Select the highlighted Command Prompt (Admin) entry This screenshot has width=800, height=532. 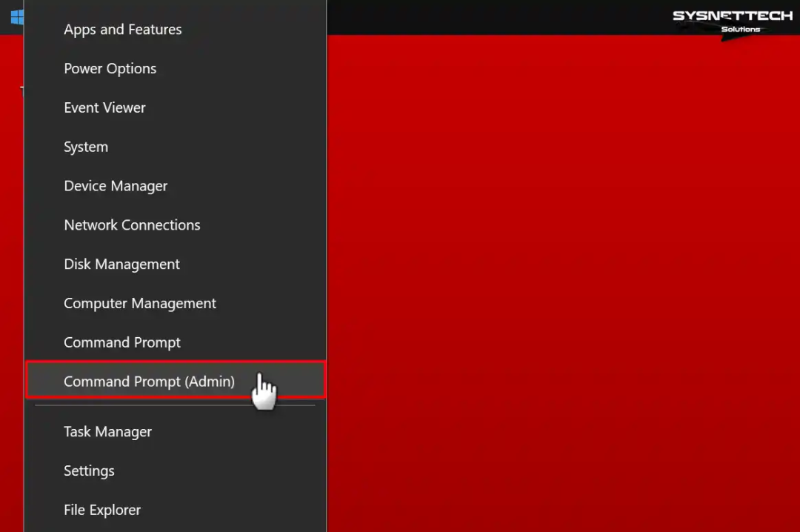coord(176,380)
